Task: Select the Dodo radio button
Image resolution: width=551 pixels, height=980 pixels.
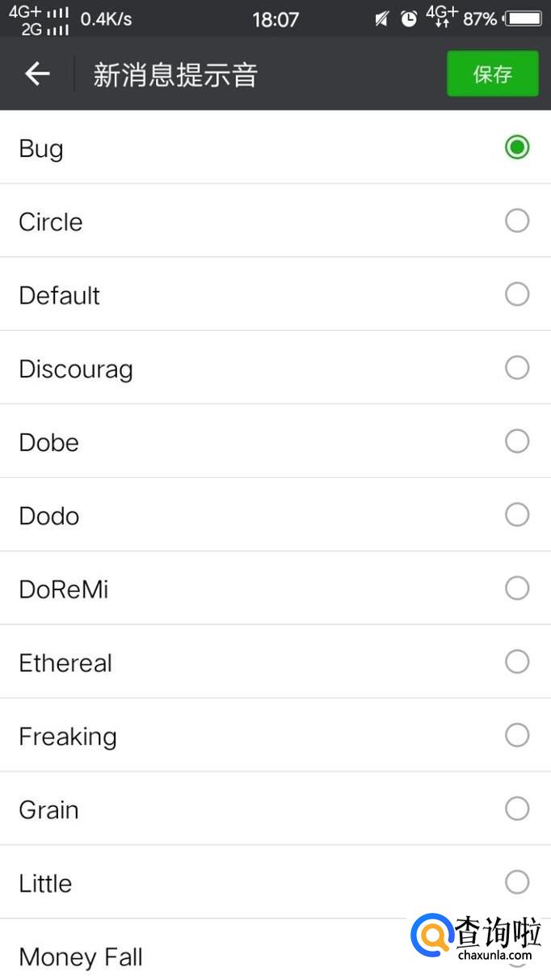Action: tap(517, 515)
